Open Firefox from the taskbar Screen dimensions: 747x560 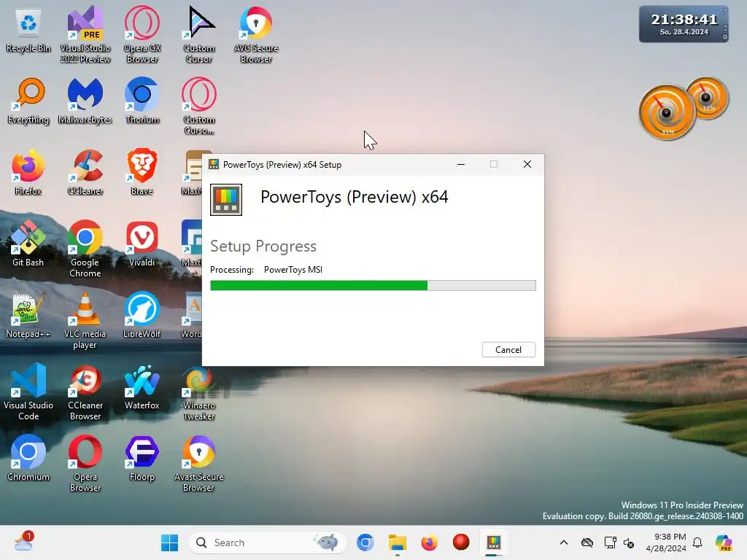pyautogui.click(x=429, y=542)
